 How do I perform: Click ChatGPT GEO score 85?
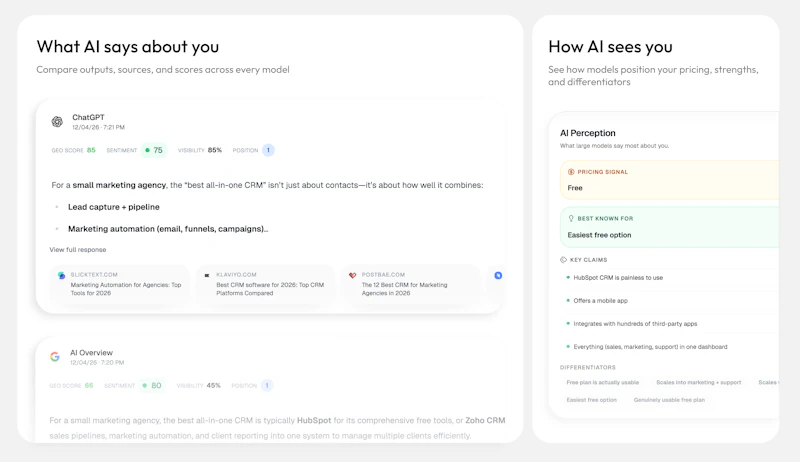coord(91,150)
